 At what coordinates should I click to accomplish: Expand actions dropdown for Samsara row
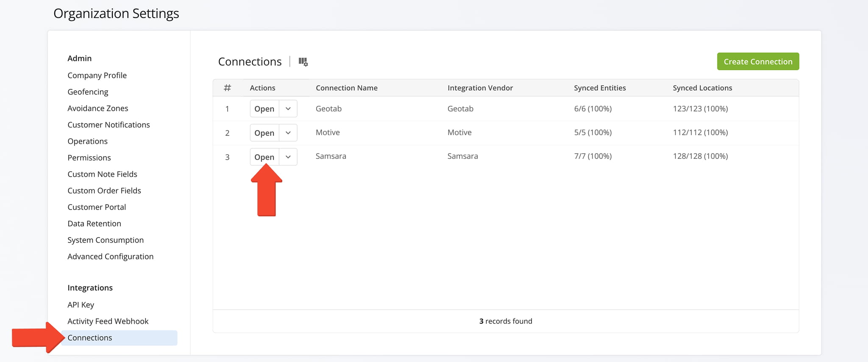coord(288,157)
